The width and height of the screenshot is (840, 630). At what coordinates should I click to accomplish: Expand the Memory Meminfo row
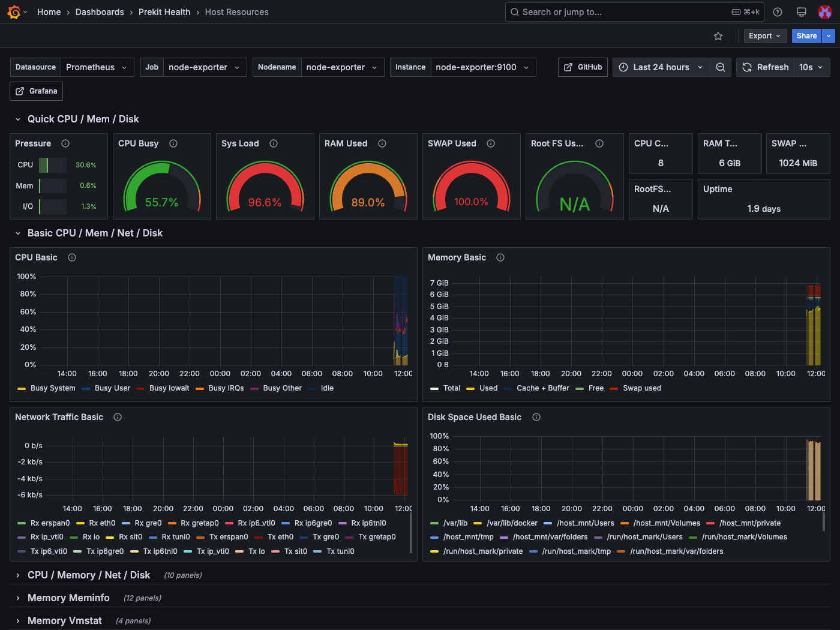(x=18, y=598)
